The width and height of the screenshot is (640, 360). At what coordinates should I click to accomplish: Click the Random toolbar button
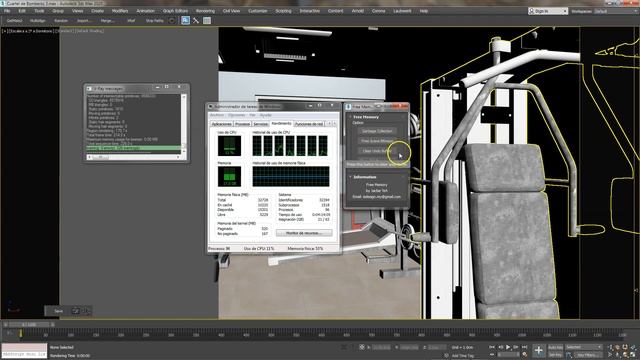[61, 20]
